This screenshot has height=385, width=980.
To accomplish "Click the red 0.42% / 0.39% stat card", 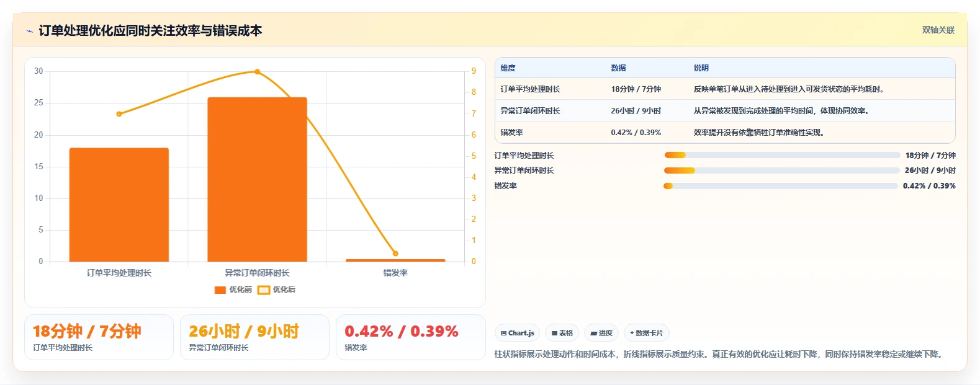I will pos(410,337).
